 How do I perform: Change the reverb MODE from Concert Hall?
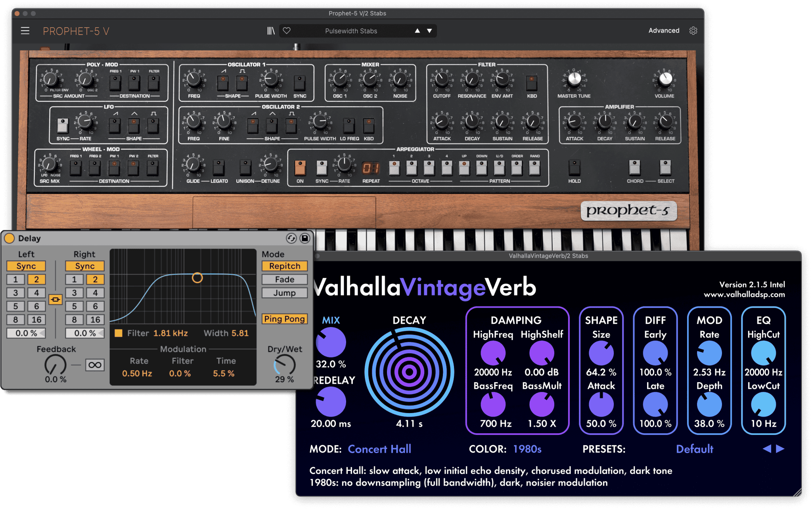click(x=379, y=449)
